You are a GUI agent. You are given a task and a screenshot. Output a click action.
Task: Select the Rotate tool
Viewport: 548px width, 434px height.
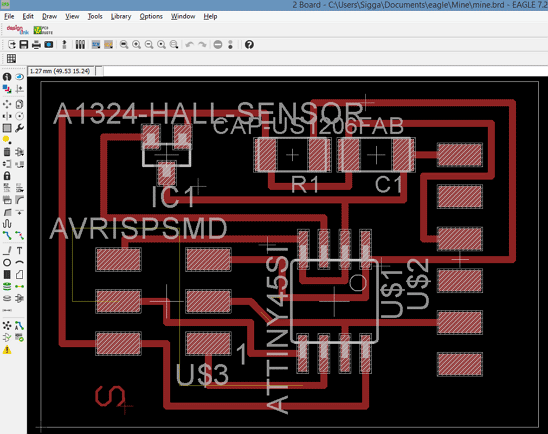[x=20, y=116]
